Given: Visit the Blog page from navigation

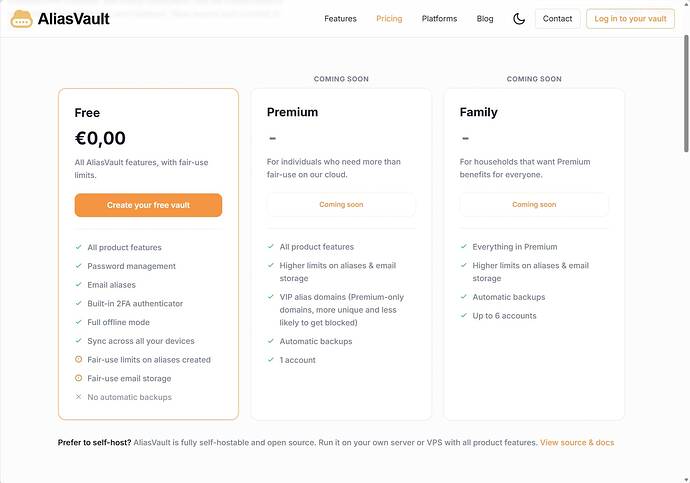Looking at the screenshot, I should pyautogui.click(x=484, y=19).
